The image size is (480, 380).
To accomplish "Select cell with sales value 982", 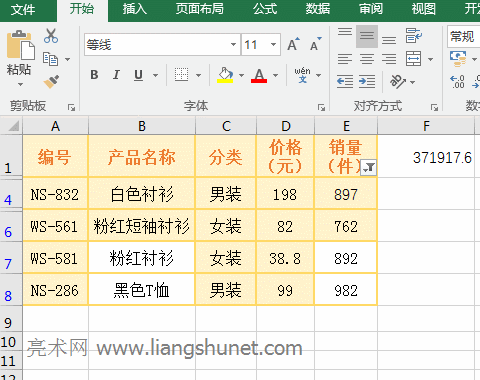I will pyautogui.click(x=346, y=290).
